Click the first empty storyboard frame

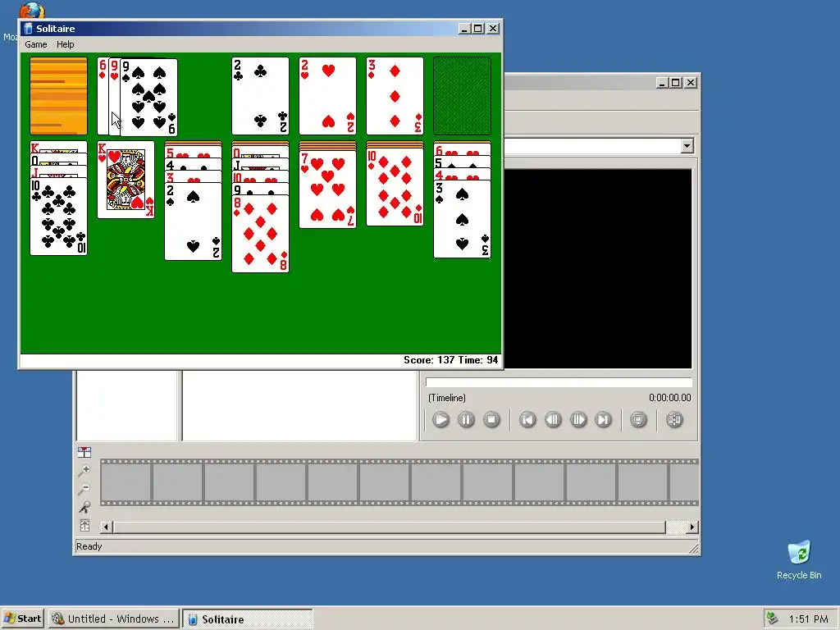pos(126,482)
